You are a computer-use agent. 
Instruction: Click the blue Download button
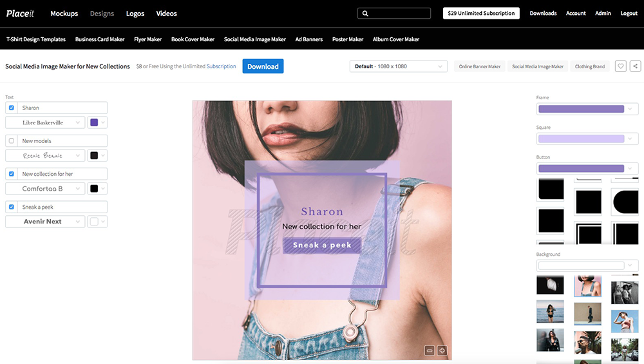pyautogui.click(x=263, y=66)
